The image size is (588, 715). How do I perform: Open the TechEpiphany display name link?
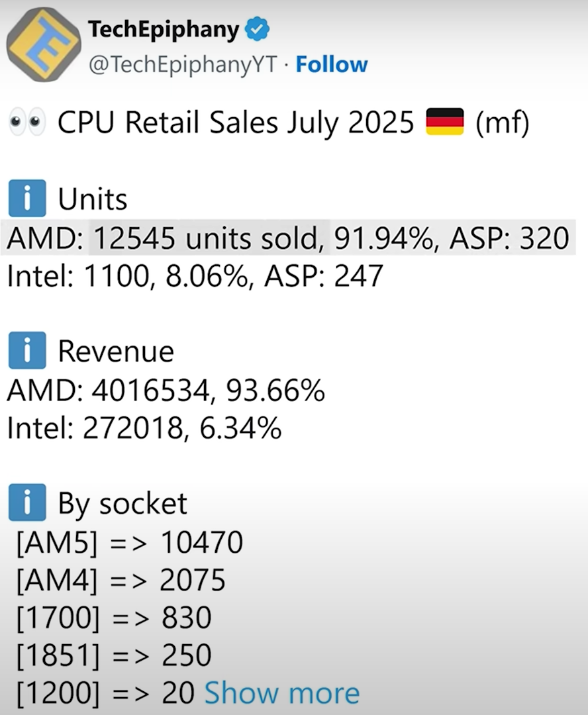164,29
